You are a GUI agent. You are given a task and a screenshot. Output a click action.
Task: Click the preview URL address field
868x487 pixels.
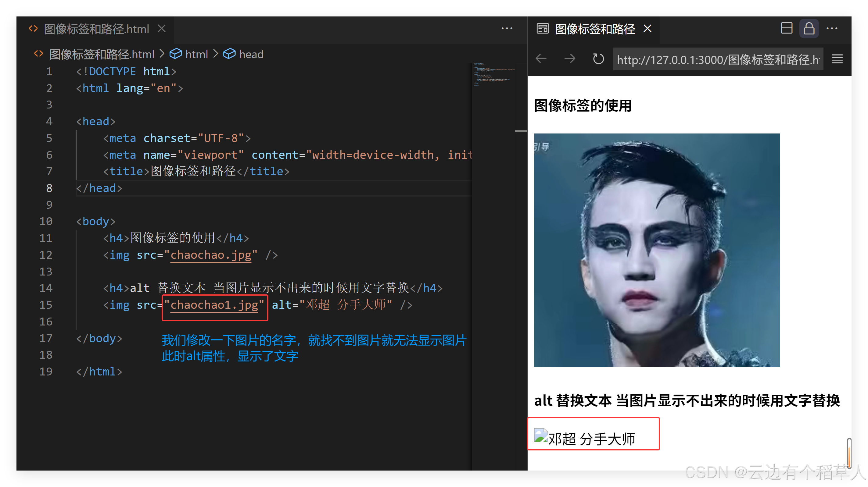pos(718,59)
